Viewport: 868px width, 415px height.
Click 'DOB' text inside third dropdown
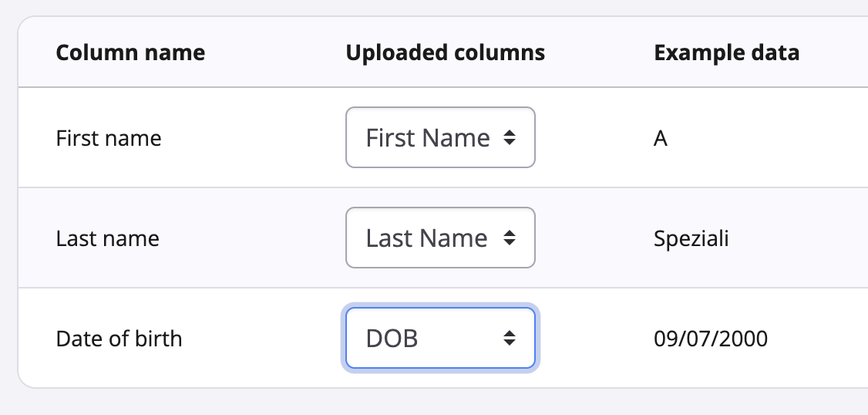392,339
